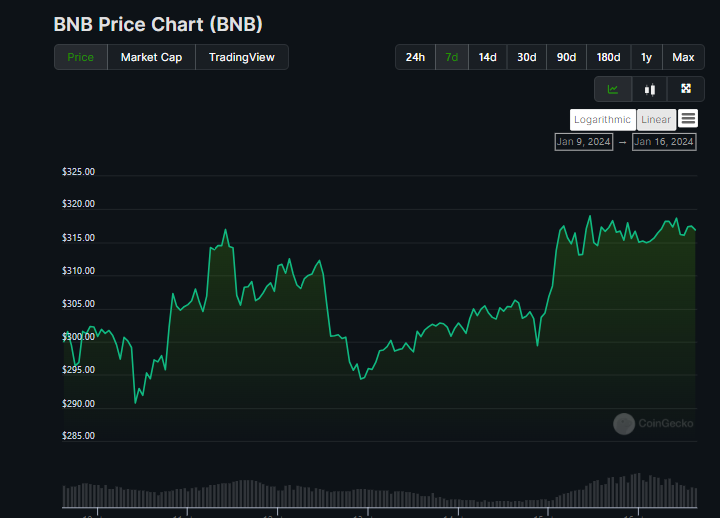Click the $295.00 axis label
The width and height of the screenshot is (720, 518).
tap(79, 370)
